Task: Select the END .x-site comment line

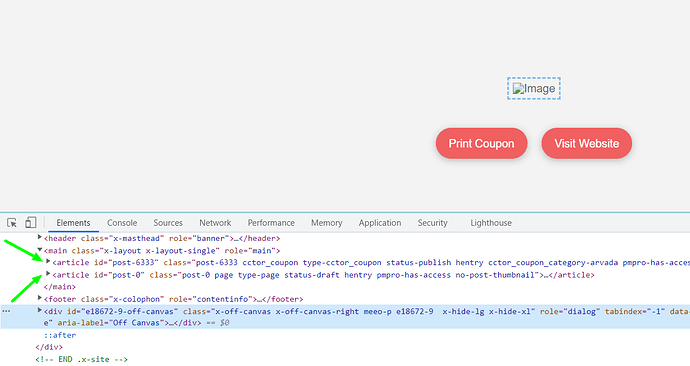Action: tap(81, 359)
